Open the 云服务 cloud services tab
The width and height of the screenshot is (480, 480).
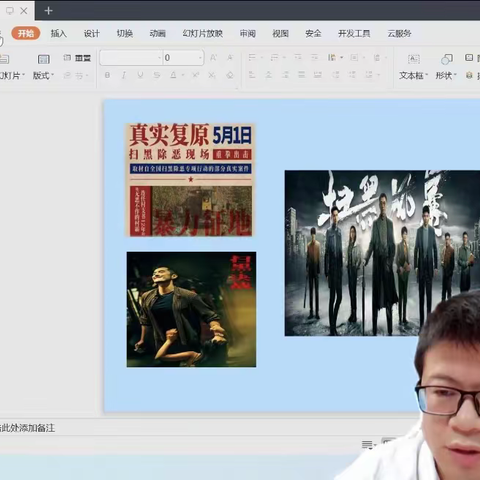coord(399,33)
